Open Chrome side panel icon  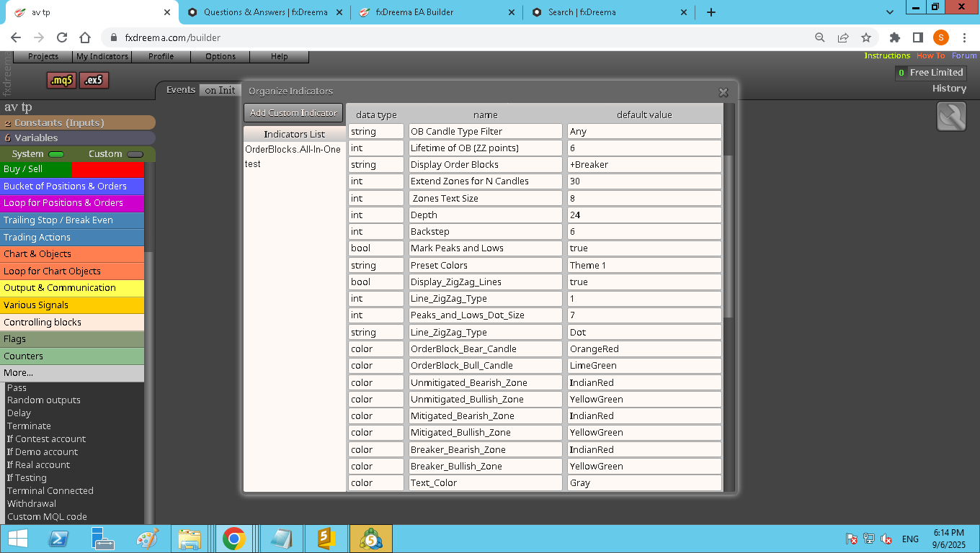point(918,37)
